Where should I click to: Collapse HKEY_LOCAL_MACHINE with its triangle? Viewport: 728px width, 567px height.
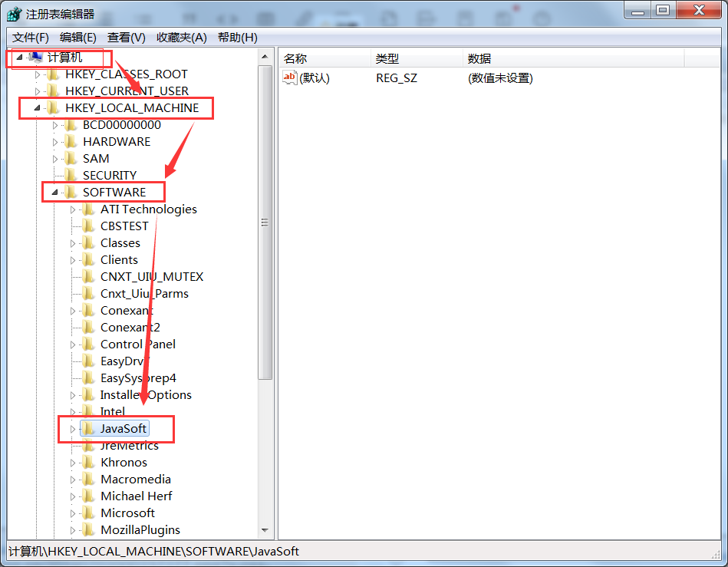pos(37,108)
